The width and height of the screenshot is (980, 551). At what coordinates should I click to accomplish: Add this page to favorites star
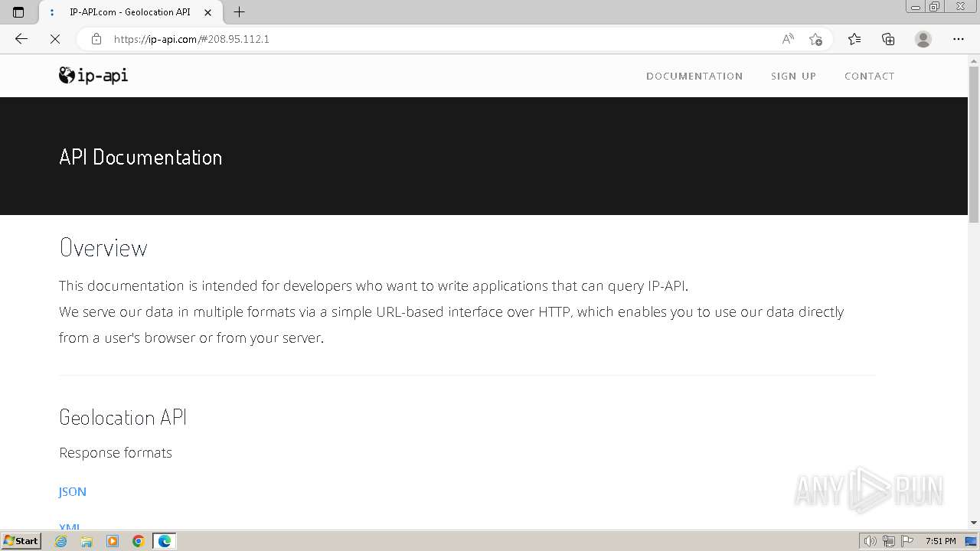point(815,39)
